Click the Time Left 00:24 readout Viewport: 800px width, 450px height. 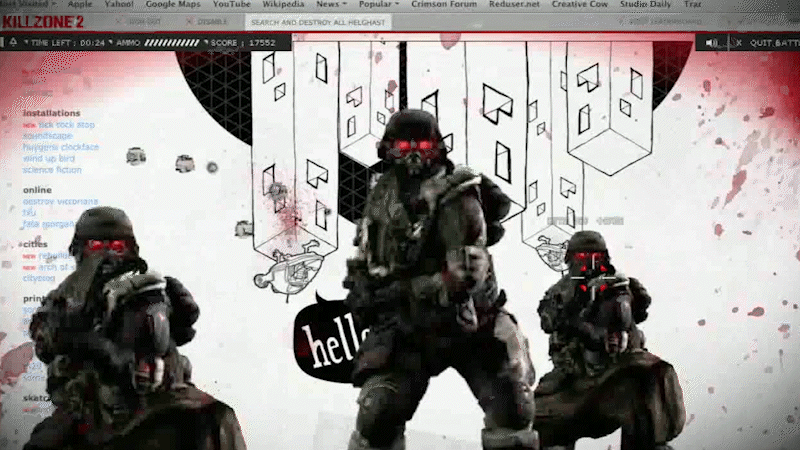coord(68,43)
